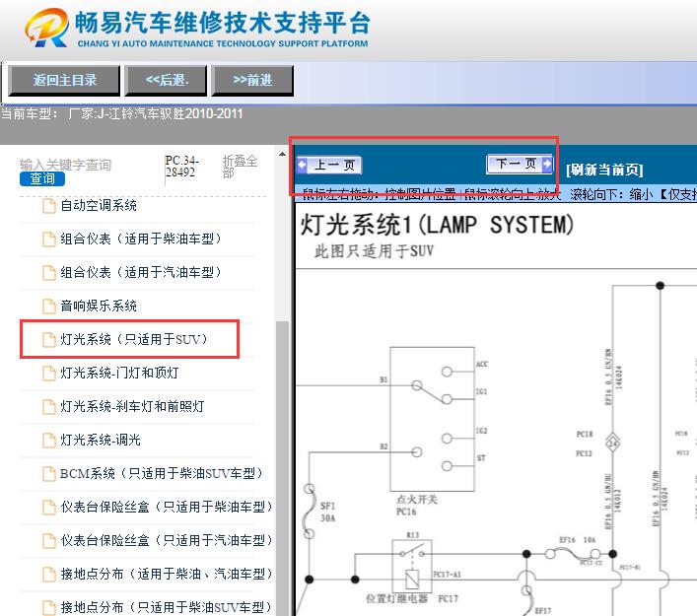
Task: Open 仪表台保险丝盒（只适用于汽油车型）
Action: (167, 540)
